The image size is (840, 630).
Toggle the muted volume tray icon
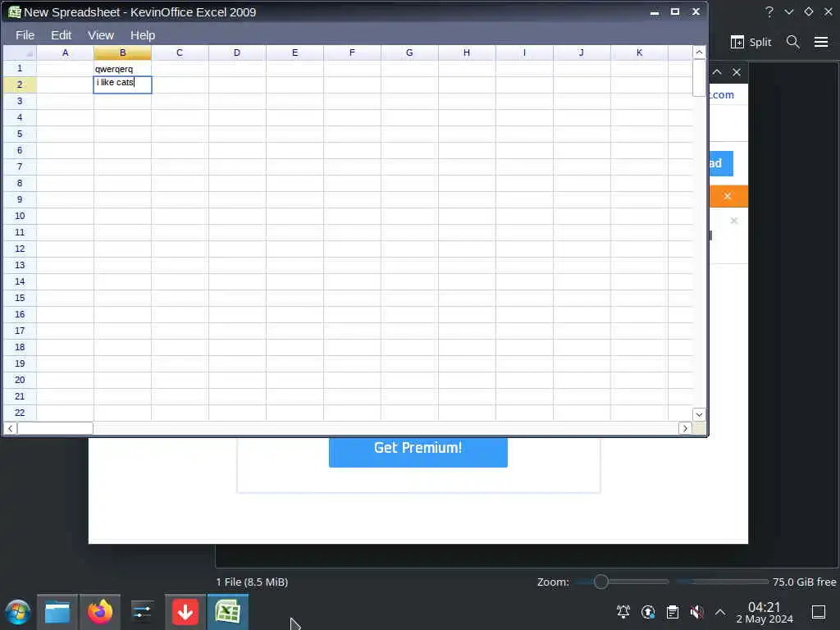pyautogui.click(x=697, y=612)
